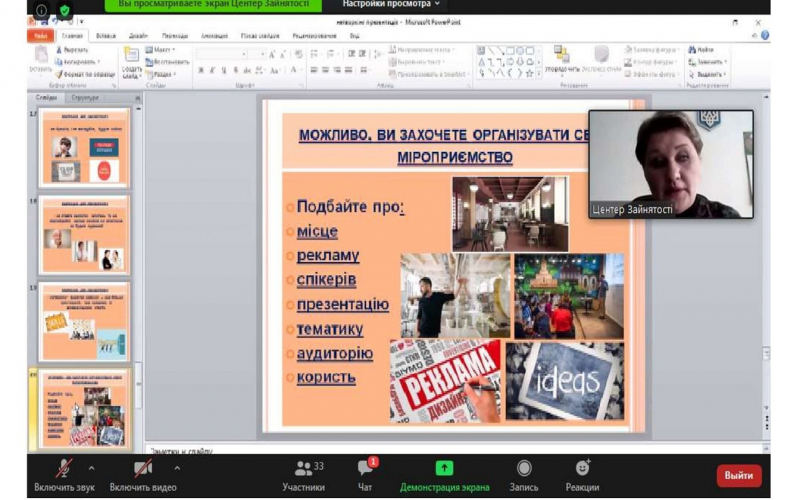Select the 'Дизайн' ribbon tab
This screenshot has width=800, height=500.
point(138,36)
